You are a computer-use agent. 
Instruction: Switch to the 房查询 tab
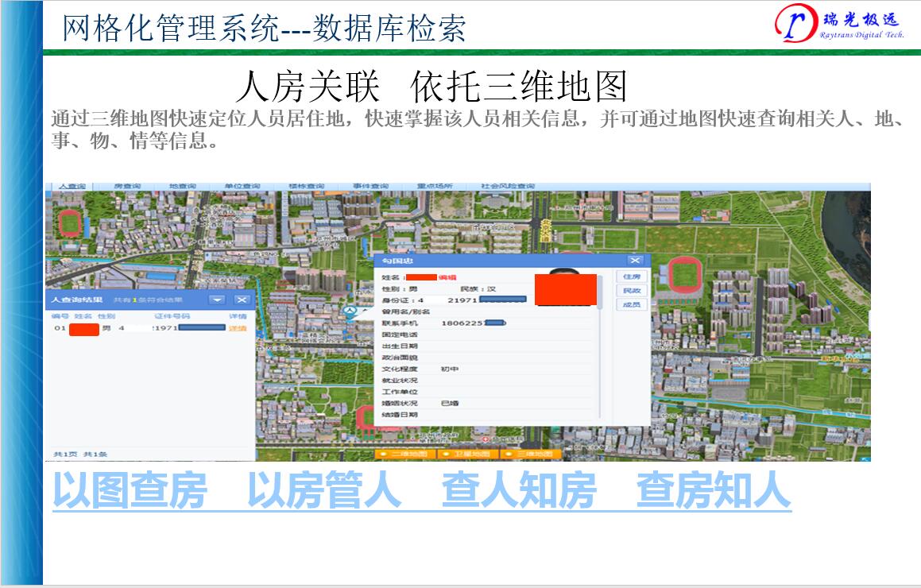point(127,186)
